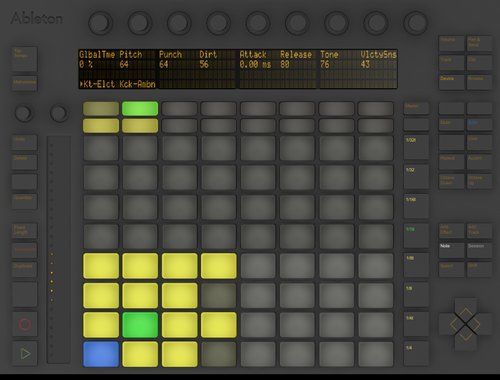The image size is (500, 380).
Task: Click the Undo button
Action: coord(25,143)
